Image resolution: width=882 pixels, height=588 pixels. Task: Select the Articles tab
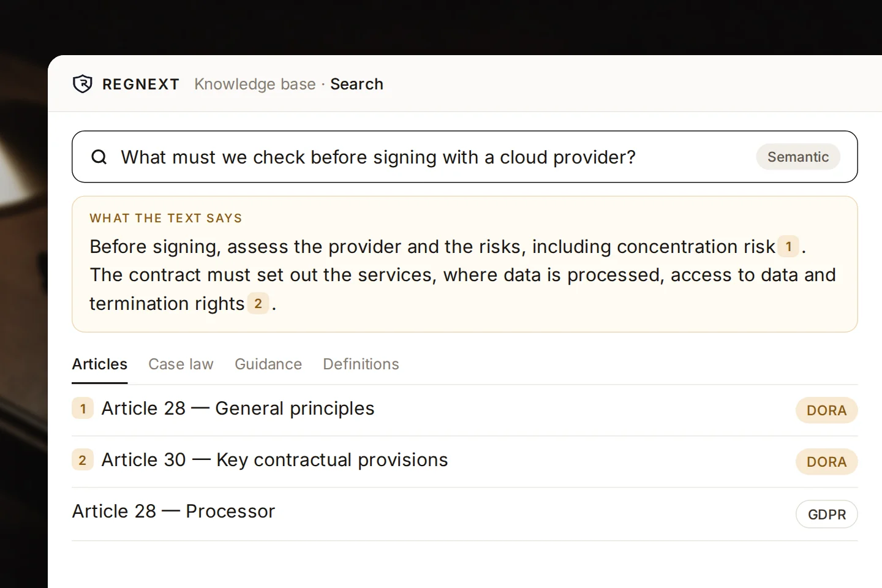(100, 364)
